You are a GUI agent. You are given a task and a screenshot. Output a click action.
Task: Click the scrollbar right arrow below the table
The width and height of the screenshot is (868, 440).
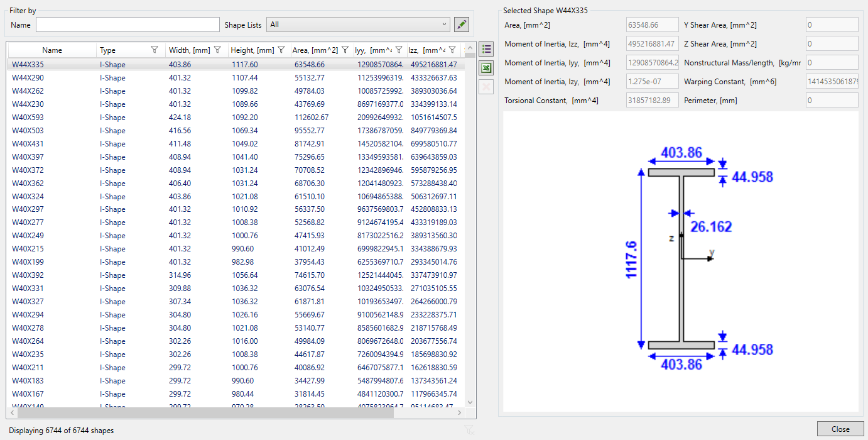(460, 412)
